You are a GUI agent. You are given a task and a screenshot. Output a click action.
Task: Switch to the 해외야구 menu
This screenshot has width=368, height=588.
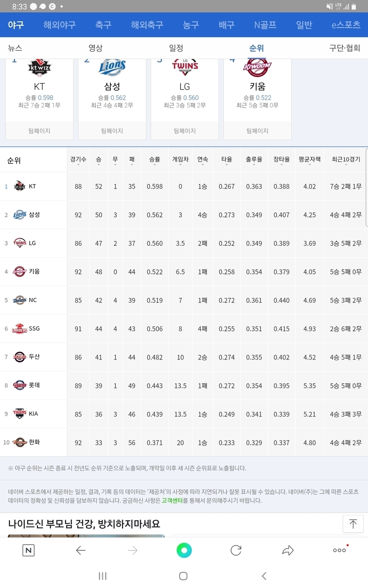point(59,25)
